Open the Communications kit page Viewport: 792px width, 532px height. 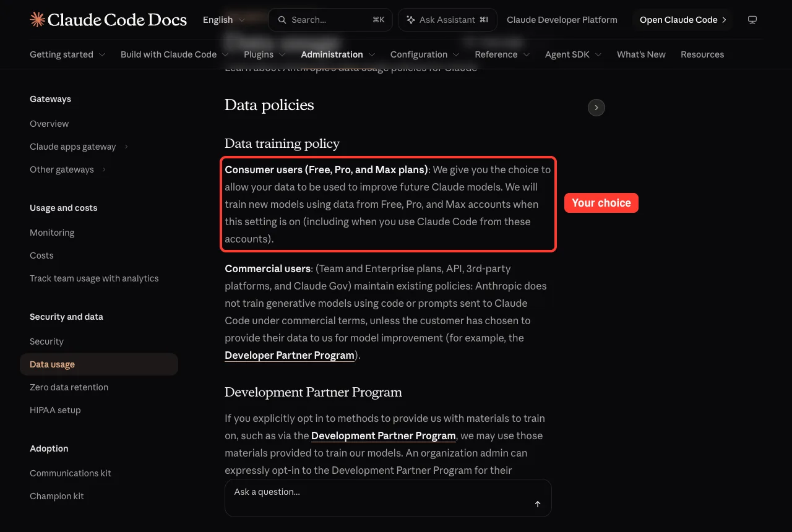click(x=71, y=473)
